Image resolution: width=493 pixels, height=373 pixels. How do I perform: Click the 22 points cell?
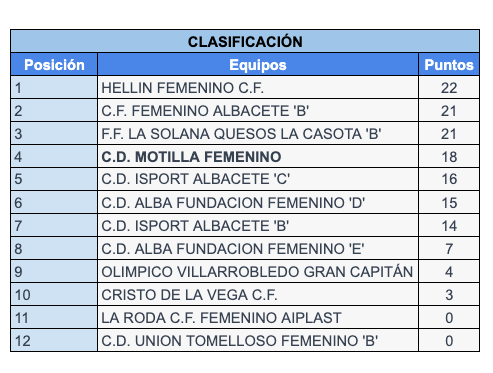click(449, 88)
